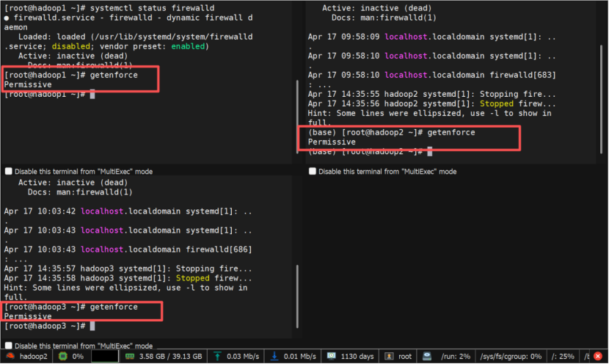Click 'Permissive' output in hadoop2 terminal

click(x=332, y=142)
